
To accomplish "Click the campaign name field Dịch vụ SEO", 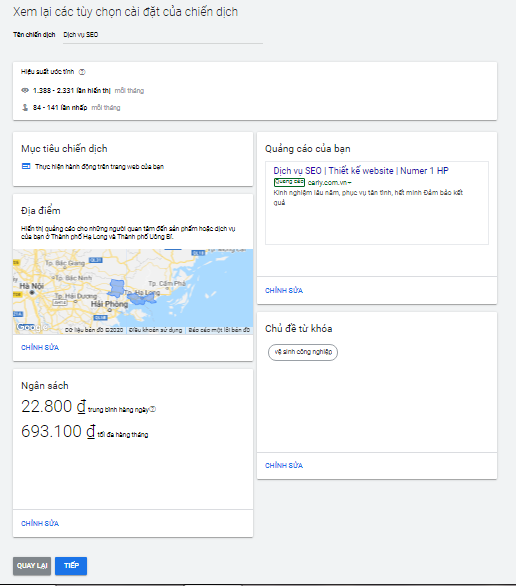I will [163, 35].
